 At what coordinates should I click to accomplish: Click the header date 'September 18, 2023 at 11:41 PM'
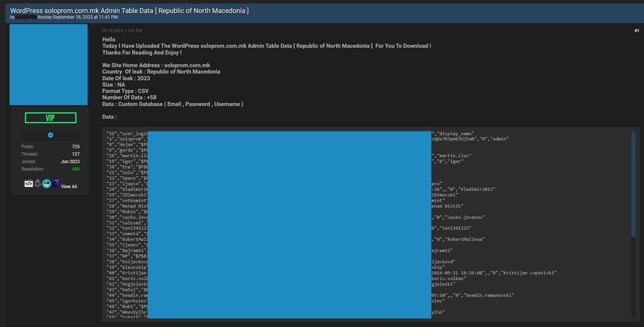tap(85, 17)
